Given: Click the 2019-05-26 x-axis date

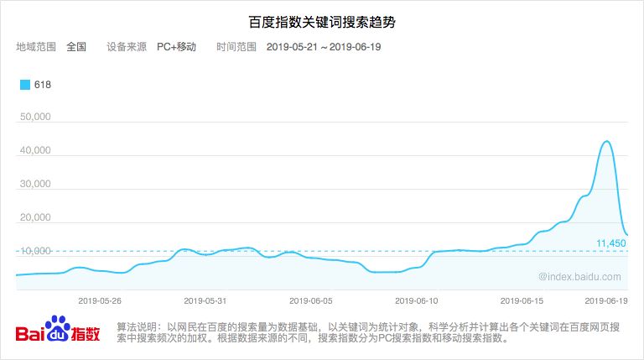Looking at the screenshot, I should 100,300.
